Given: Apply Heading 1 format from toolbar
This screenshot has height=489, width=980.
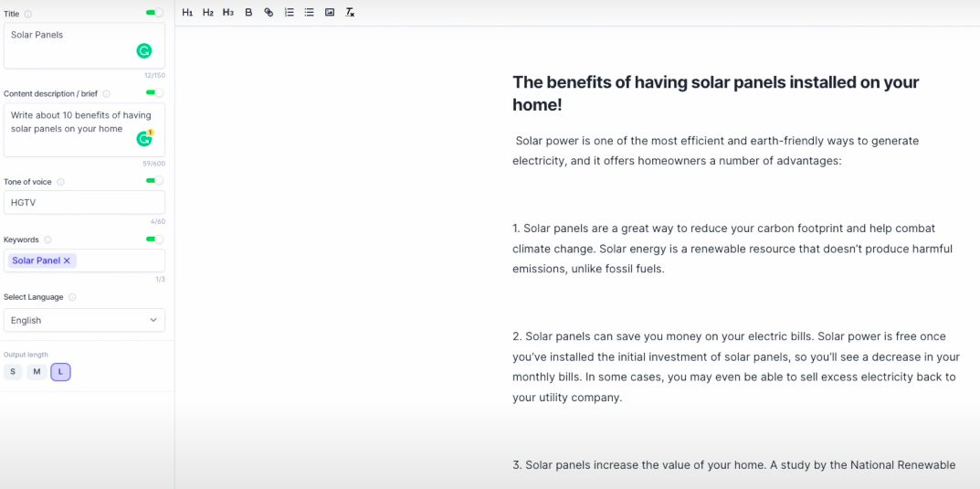Looking at the screenshot, I should pyautogui.click(x=187, y=12).
